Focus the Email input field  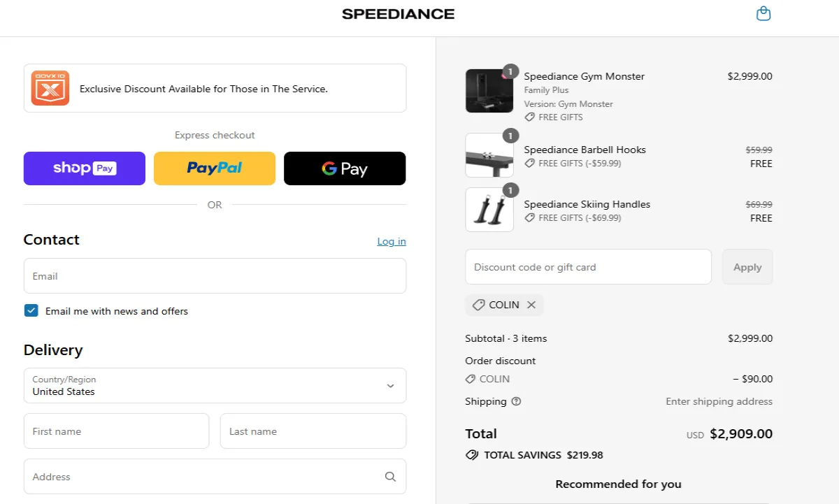click(215, 276)
